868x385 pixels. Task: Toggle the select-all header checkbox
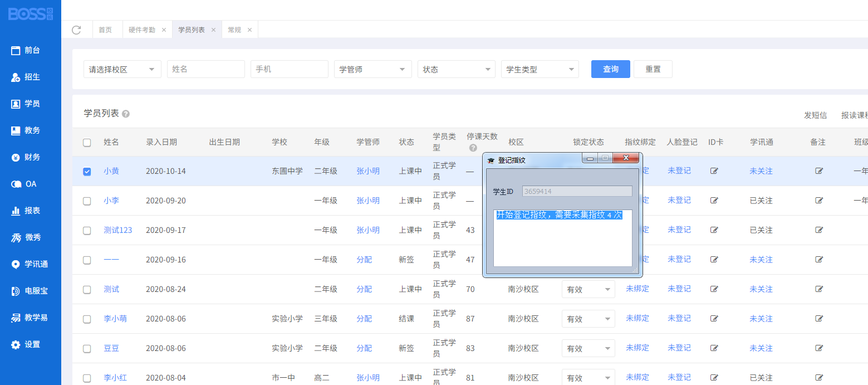pos(87,143)
